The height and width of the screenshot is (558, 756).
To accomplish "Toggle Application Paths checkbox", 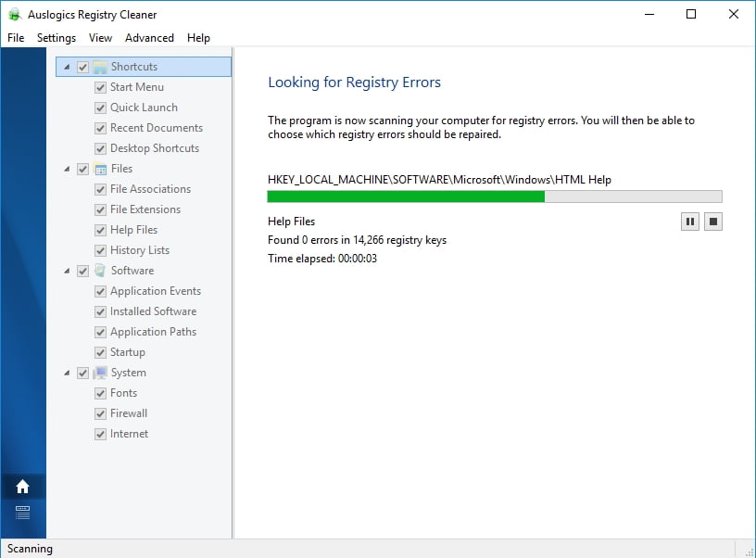I will tap(100, 332).
